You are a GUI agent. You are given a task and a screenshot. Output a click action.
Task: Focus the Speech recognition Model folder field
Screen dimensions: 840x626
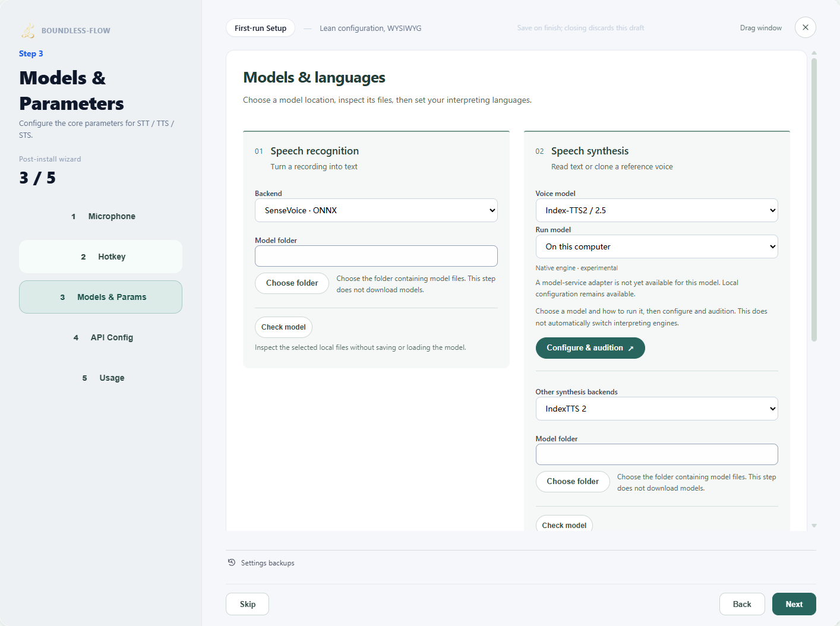pos(376,256)
